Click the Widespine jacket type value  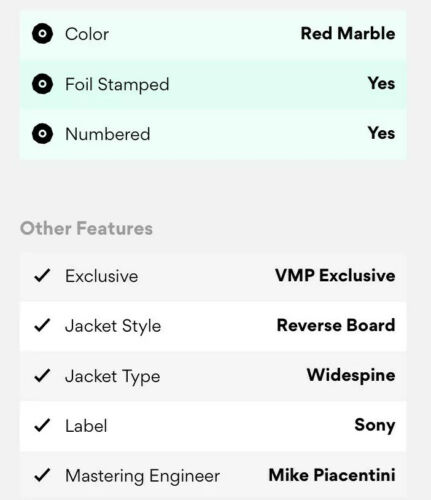click(351, 376)
